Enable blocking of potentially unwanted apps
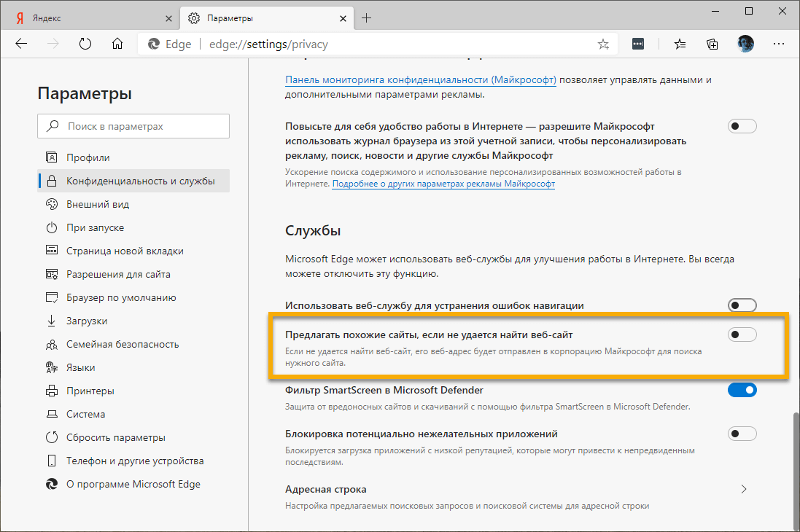The height and width of the screenshot is (532, 800). point(742,434)
